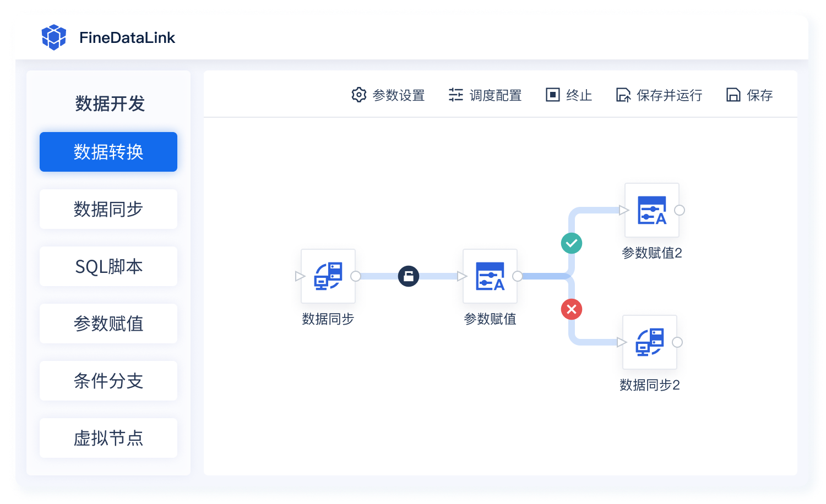The width and height of the screenshot is (826, 504).
Task: Click the FineDataLink cube logo
Action: click(53, 37)
